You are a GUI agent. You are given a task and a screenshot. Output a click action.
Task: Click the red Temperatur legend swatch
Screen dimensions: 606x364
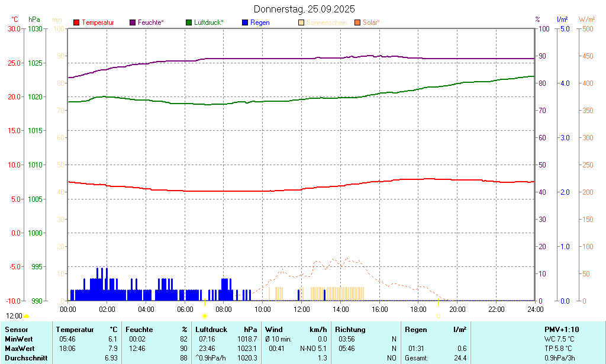(x=76, y=22)
